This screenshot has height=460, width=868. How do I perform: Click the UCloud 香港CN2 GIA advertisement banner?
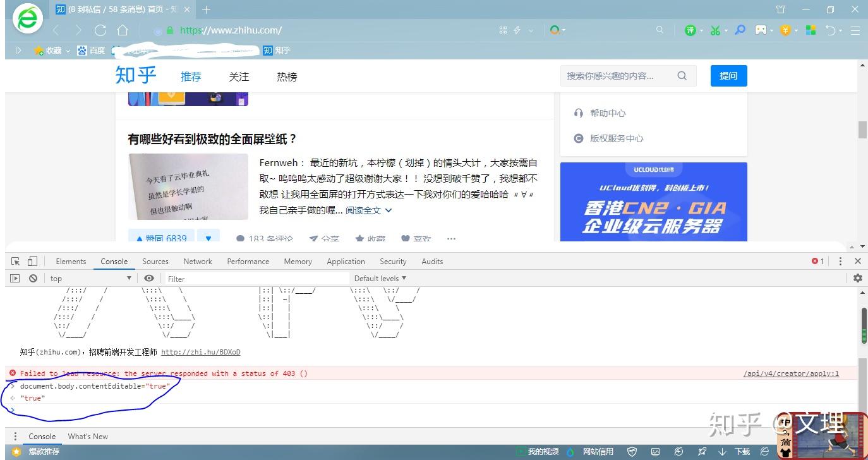pos(653,202)
